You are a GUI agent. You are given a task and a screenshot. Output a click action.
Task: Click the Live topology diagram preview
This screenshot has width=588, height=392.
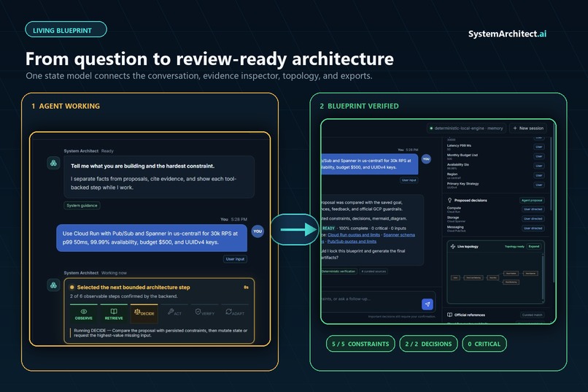coord(494,278)
